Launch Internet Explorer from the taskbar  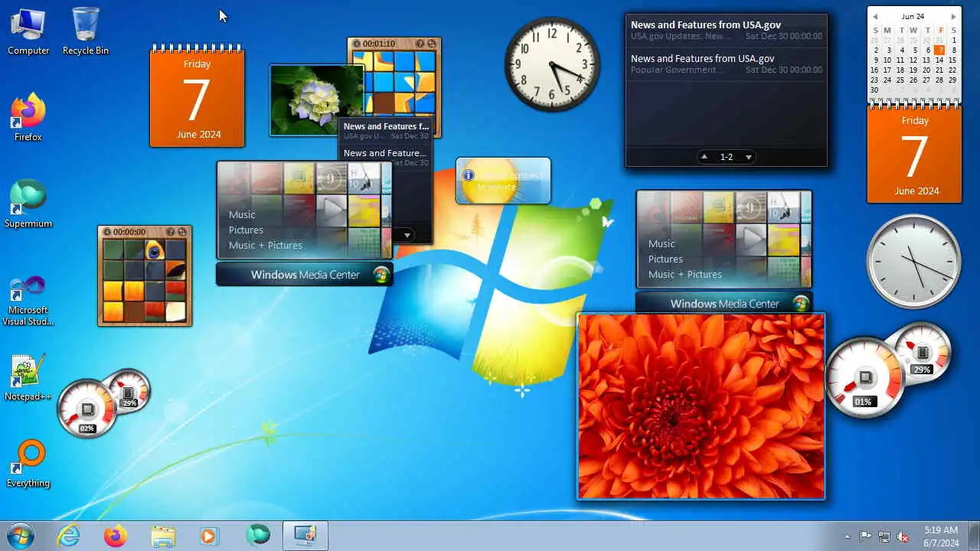click(69, 536)
